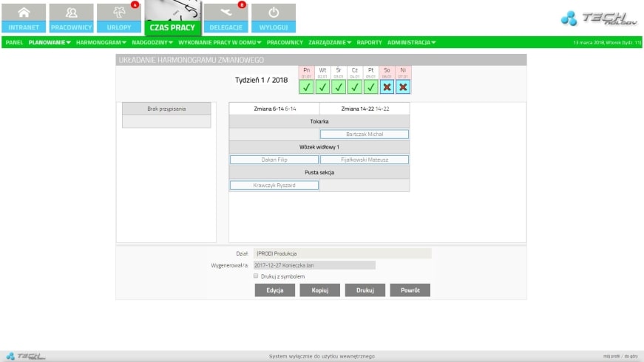Open the Urlopy palm tree icon
This screenshot has height=362, width=644.
click(118, 13)
